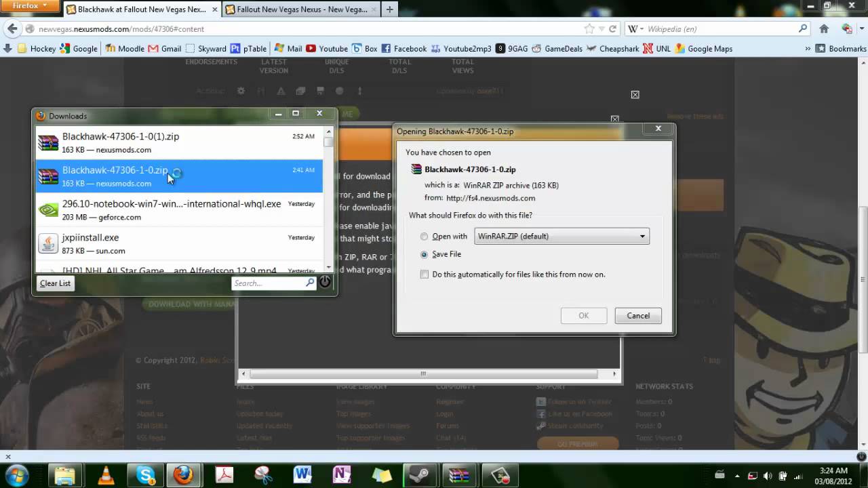
Task: Click the Firefox menu button
Action: click(x=29, y=6)
